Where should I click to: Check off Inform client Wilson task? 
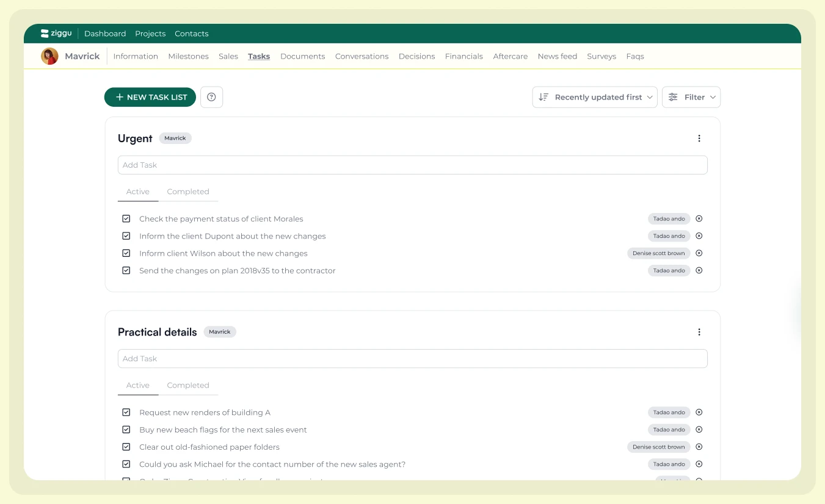point(126,253)
